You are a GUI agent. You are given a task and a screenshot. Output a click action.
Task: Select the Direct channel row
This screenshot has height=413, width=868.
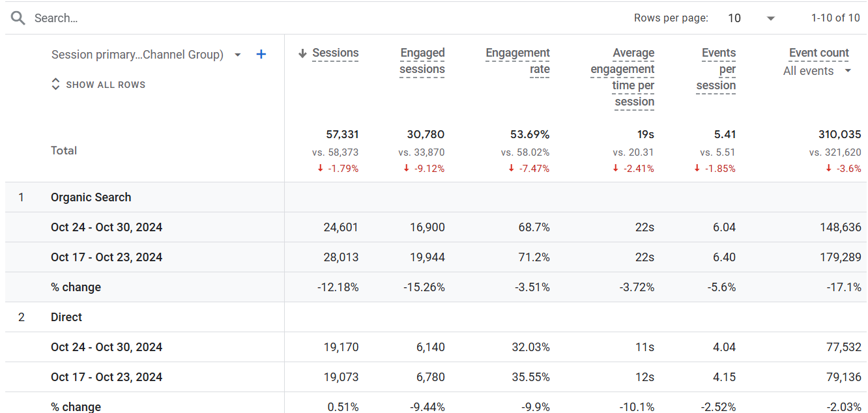coord(436,317)
